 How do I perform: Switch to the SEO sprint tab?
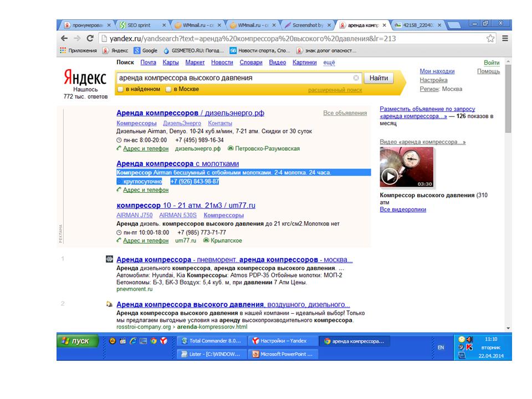(142, 25)
